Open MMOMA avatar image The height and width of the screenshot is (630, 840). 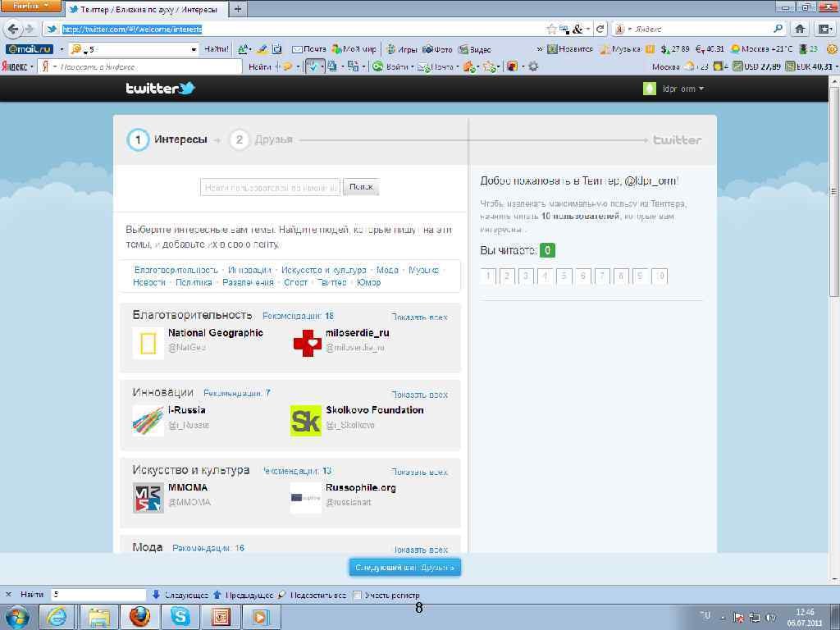(x=148, y=498)
